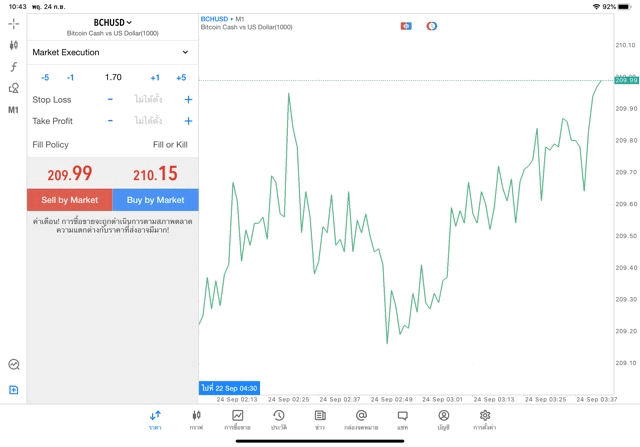Decrease volume by 5
The height and width of the screenshot is (447, 640).
(45, 78)
